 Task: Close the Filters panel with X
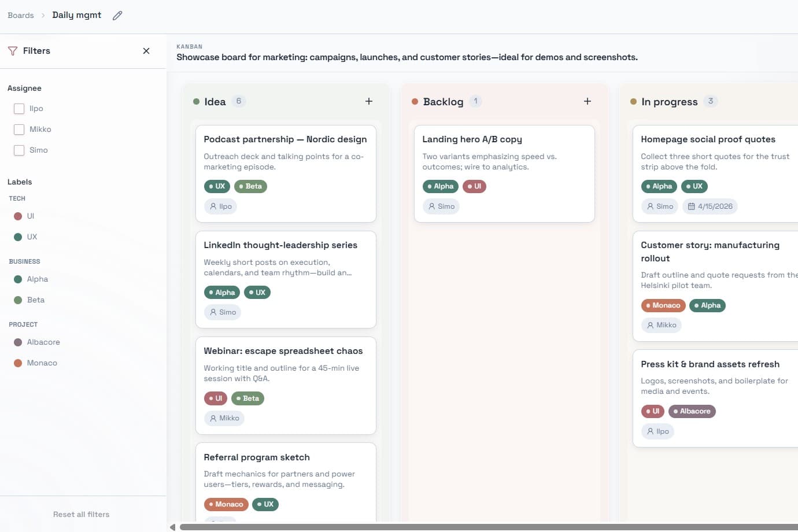point(146,51)
